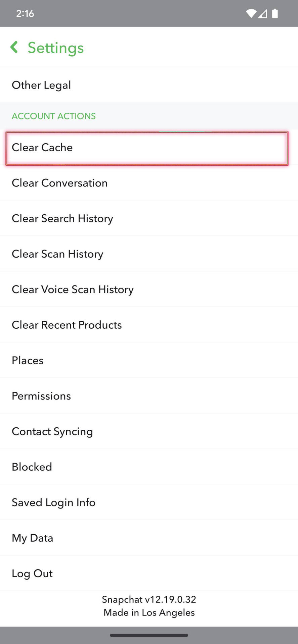Tap Clear Recent Products

[67, 325]
